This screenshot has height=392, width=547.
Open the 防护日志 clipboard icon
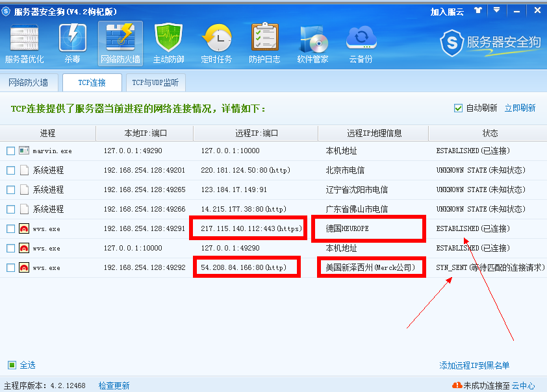264,43
